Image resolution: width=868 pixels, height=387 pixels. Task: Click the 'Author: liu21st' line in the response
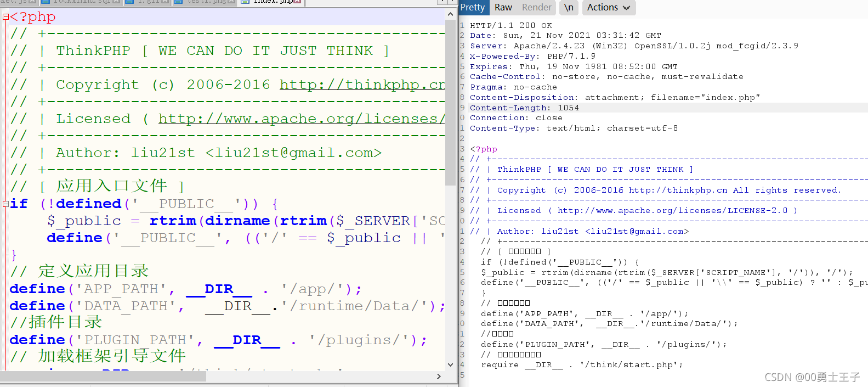click(x=579, y=231)
